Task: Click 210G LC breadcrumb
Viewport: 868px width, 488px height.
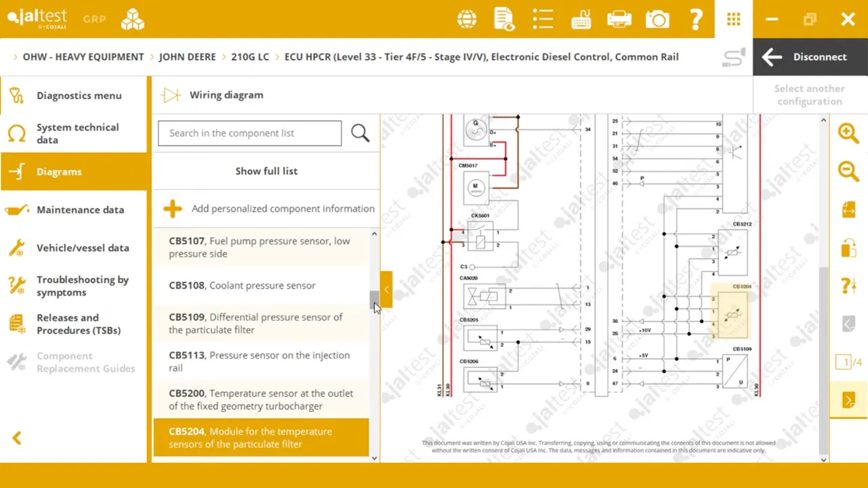Action: (x=250, y=57)
